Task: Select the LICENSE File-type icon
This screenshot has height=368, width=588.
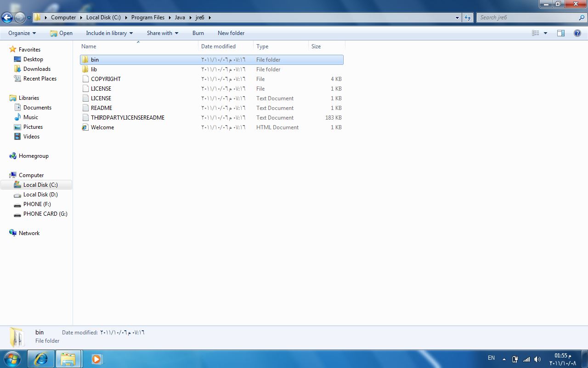Action: pyautogui.click(x=85, y=89)
